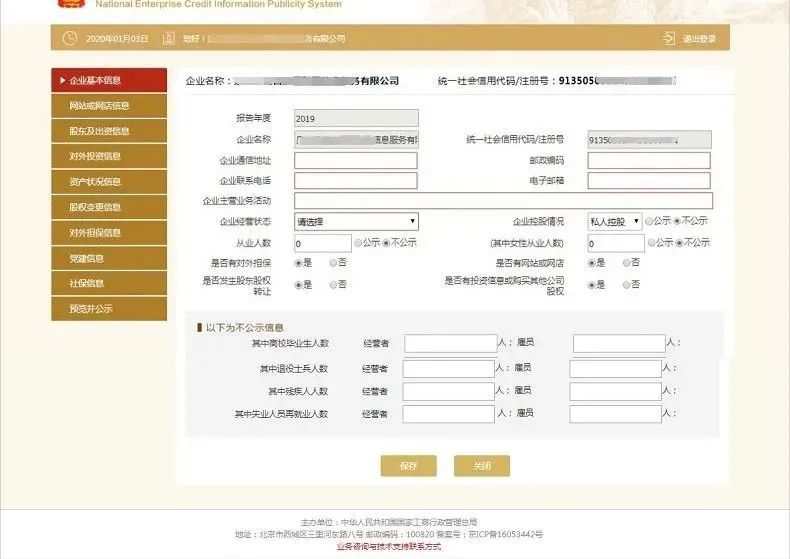Open 社保信息 menu item

click(109, 283)
